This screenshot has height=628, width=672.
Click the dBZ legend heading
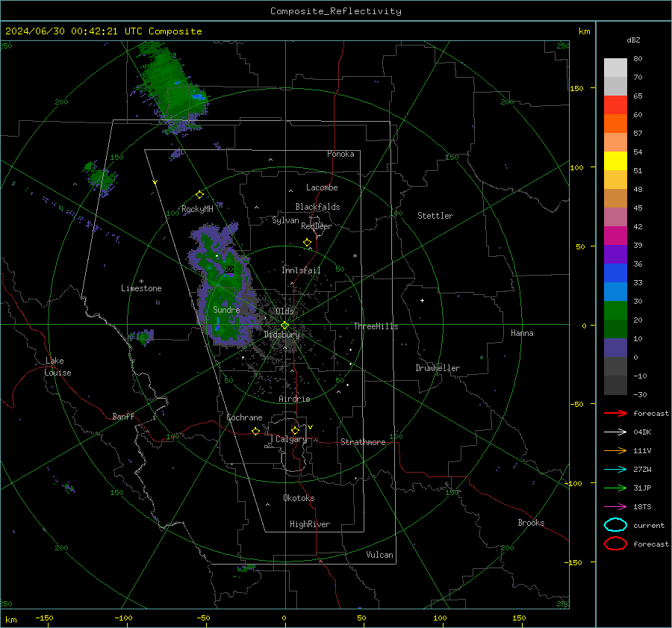point(633,40)
